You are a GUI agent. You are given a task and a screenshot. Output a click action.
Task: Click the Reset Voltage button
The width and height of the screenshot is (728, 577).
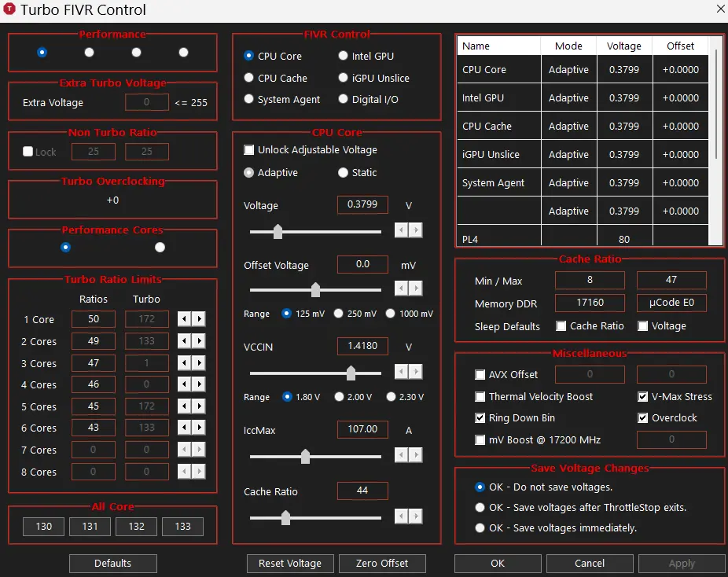click(290, 563)
